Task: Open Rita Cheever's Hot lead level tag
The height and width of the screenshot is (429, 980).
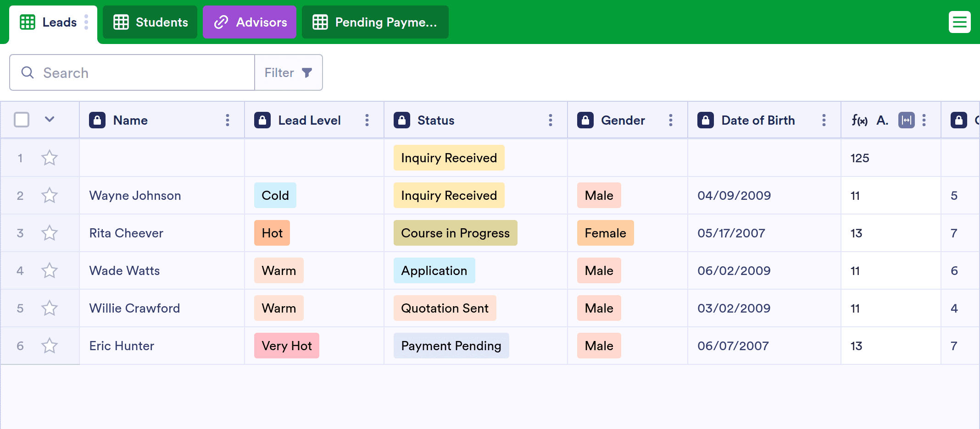Action: click(x=272, y=233)
